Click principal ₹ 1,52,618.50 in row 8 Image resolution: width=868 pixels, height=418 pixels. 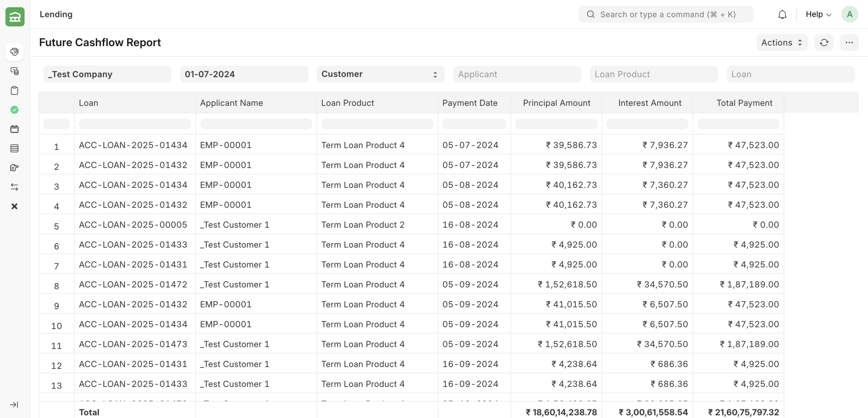coord(567,284)
